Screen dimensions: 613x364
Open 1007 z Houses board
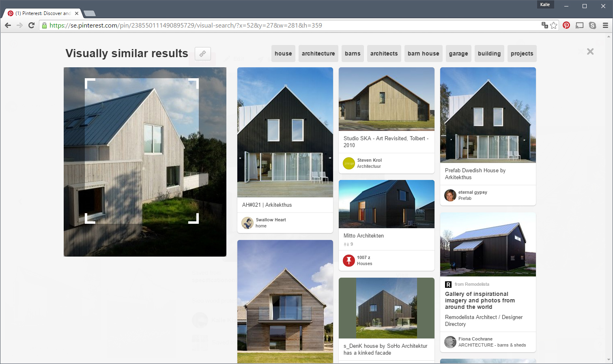coord(364,263)
